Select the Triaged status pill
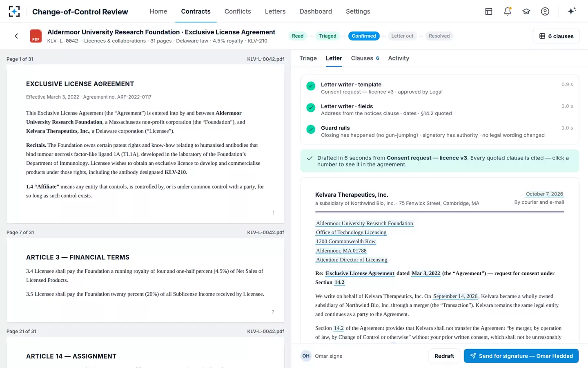This screenshot has height=368, width=588. (328, 36)
